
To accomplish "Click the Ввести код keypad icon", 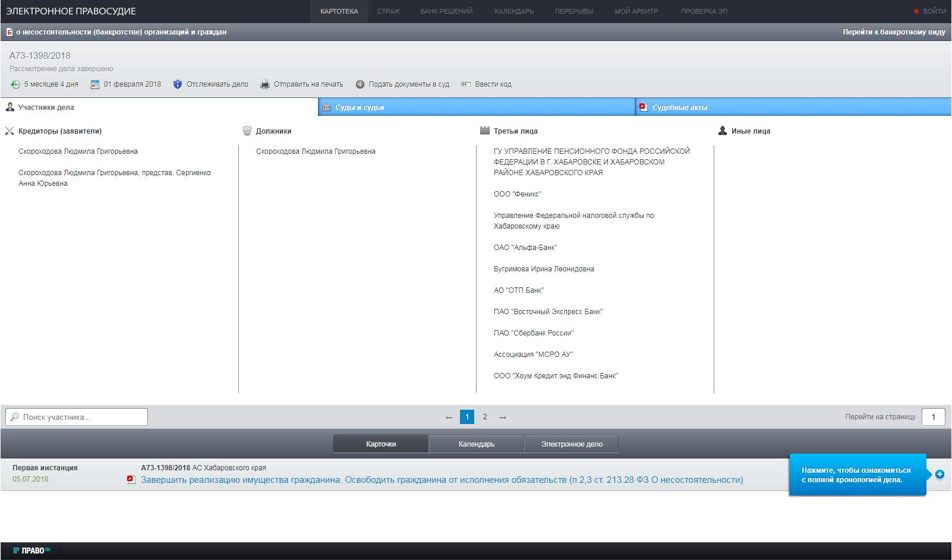I will pos(466,84).
